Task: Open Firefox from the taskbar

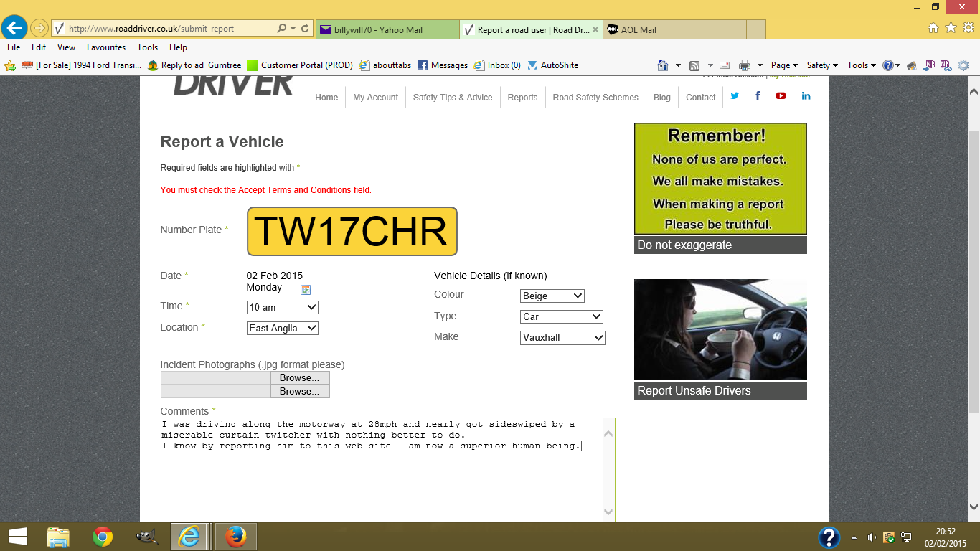Action: (235, 537)
